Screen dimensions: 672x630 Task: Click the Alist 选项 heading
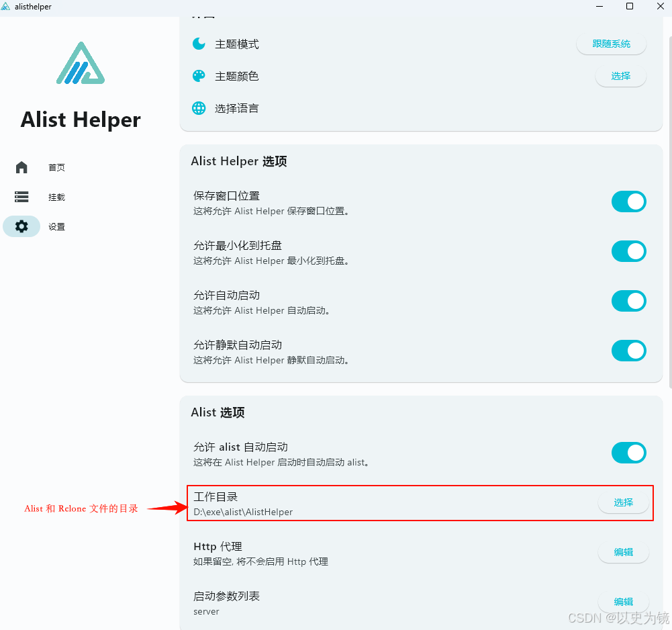(x=218, y=412)
